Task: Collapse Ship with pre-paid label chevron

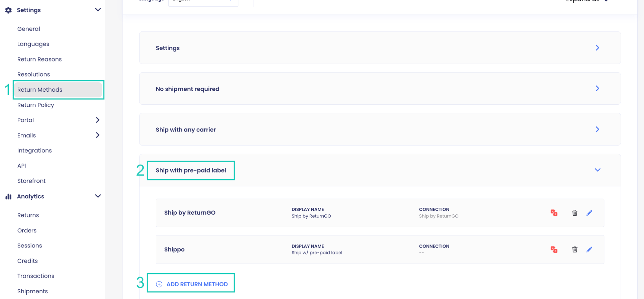Action: click(597, 170)
